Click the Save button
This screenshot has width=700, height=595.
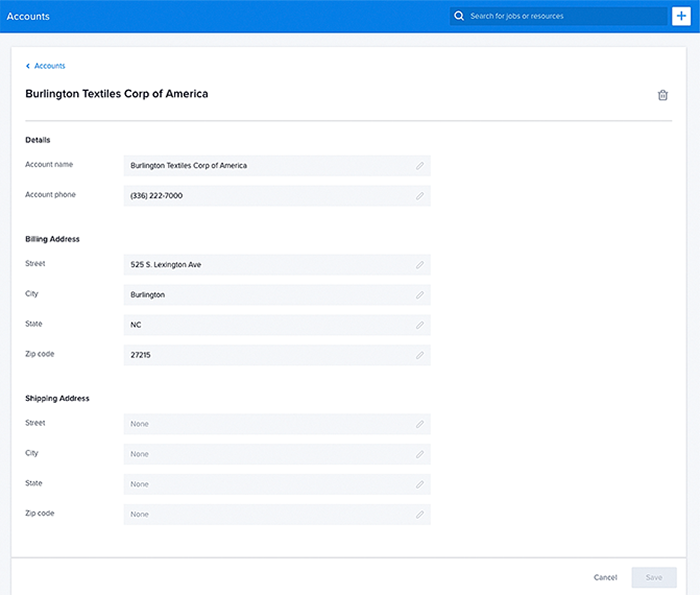(x=654, y=577)
